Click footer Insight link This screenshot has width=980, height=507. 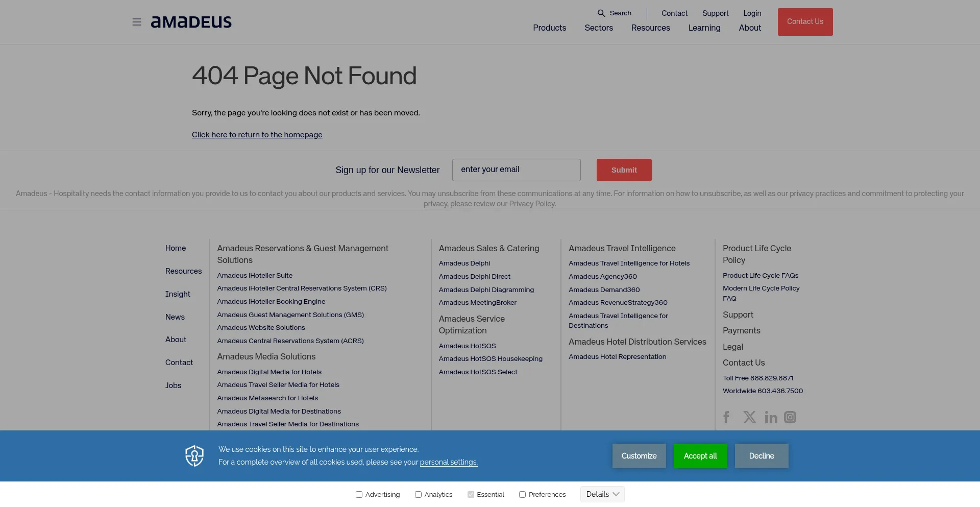pos(178,294)
